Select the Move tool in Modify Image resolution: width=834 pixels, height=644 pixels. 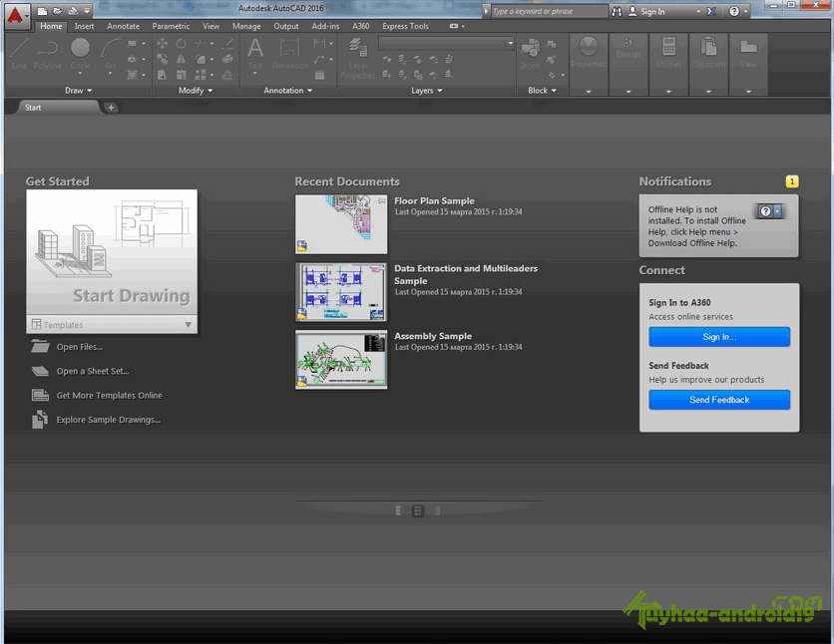[163, 44]
